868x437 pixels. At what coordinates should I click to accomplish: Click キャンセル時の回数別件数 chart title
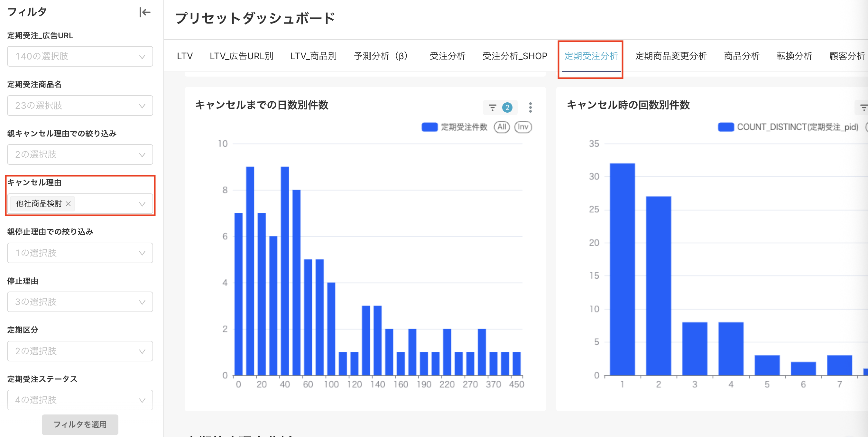click(x=628, y=105)
